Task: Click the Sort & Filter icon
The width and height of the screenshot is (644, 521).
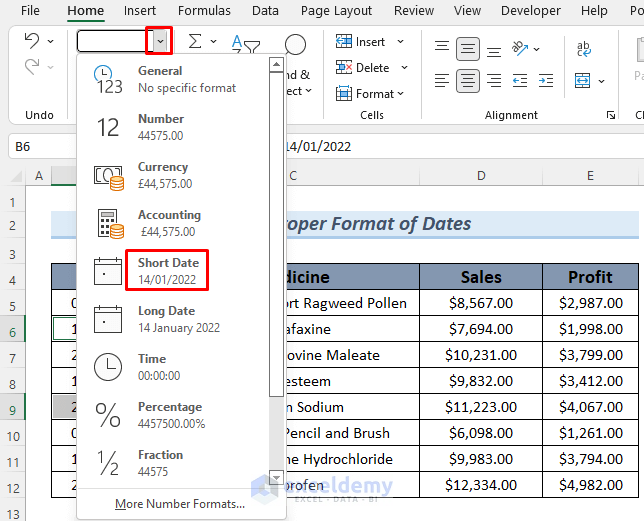Action: tap(245, 44)
